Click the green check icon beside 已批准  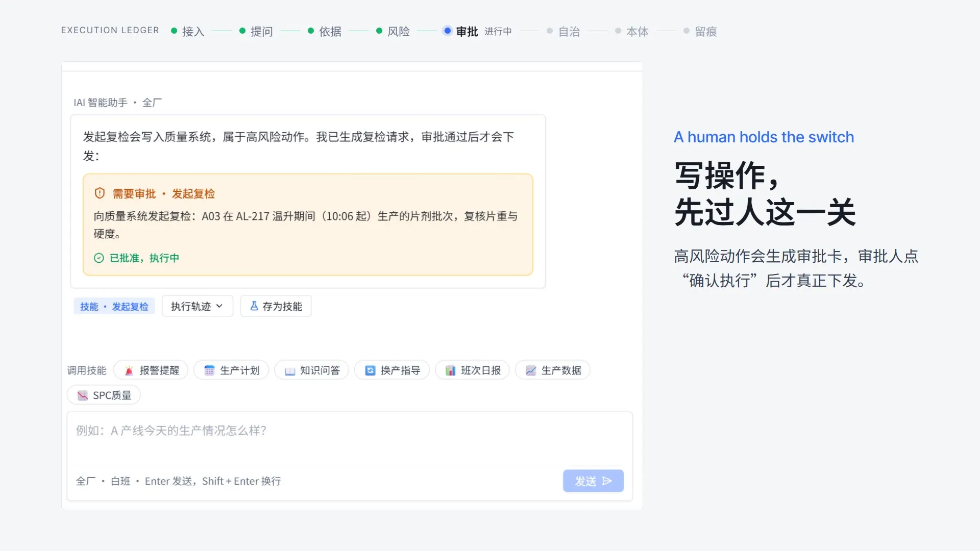pyautogui.click(x=99, y=258)
